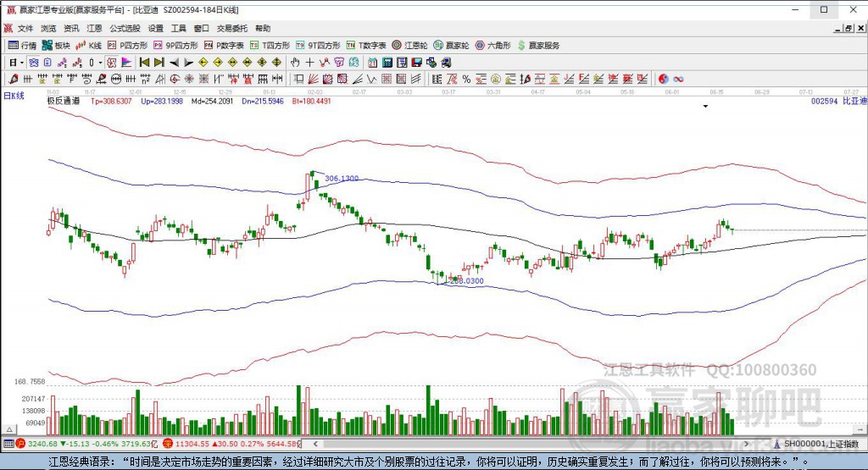Jump to last bar with skip-end icon
This screenshot has height=470, width=868.
[159, 63]
